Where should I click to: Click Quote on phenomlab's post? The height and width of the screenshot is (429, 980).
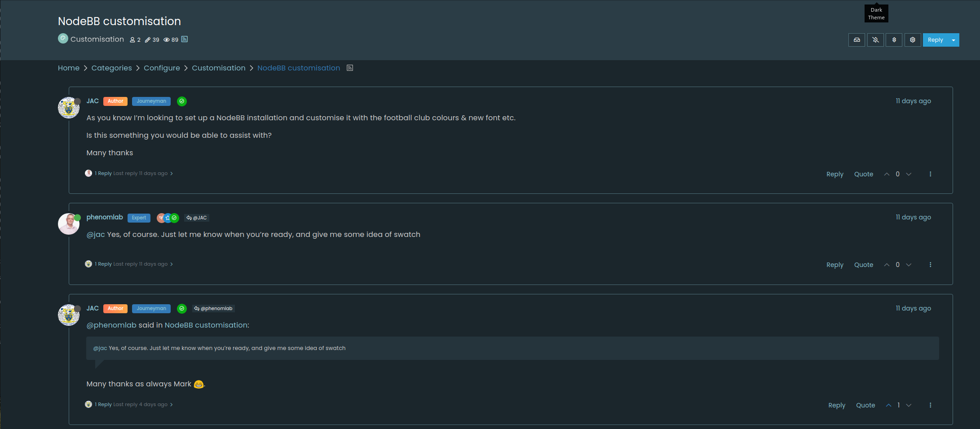click(x=863, y=265)
